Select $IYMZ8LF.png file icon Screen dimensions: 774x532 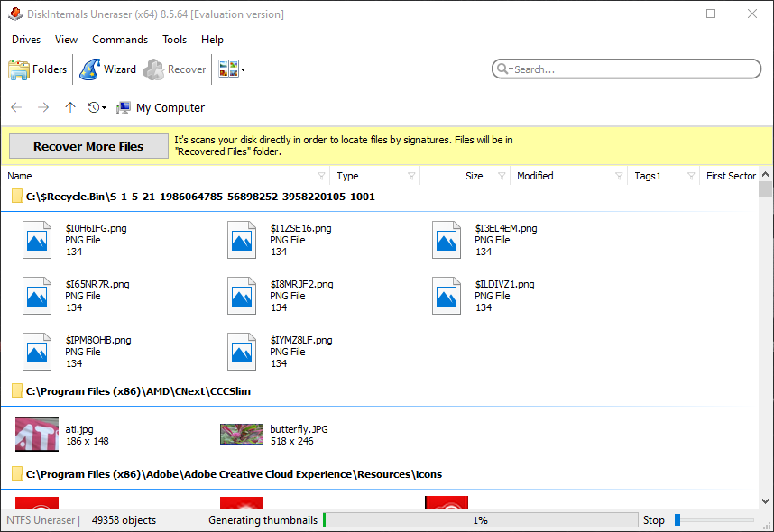tap(242, 352)
